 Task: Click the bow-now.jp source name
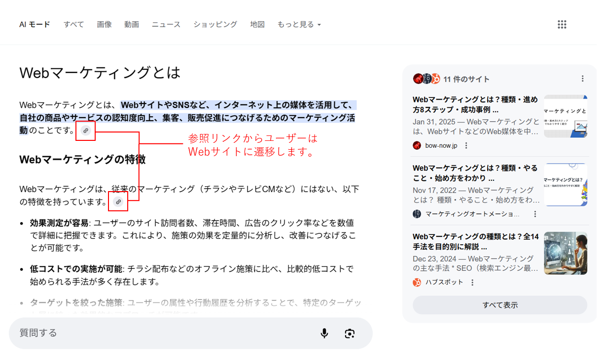[x=441, y=146]
